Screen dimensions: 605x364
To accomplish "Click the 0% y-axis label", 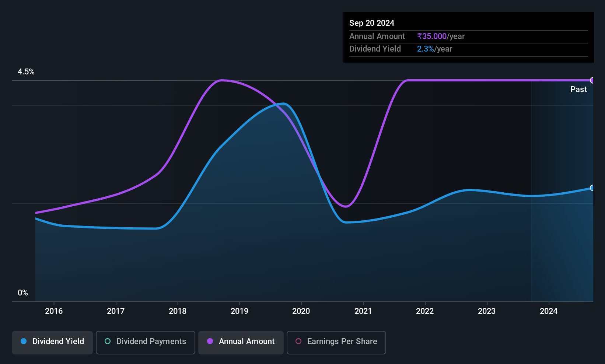I will coord(23,293).
